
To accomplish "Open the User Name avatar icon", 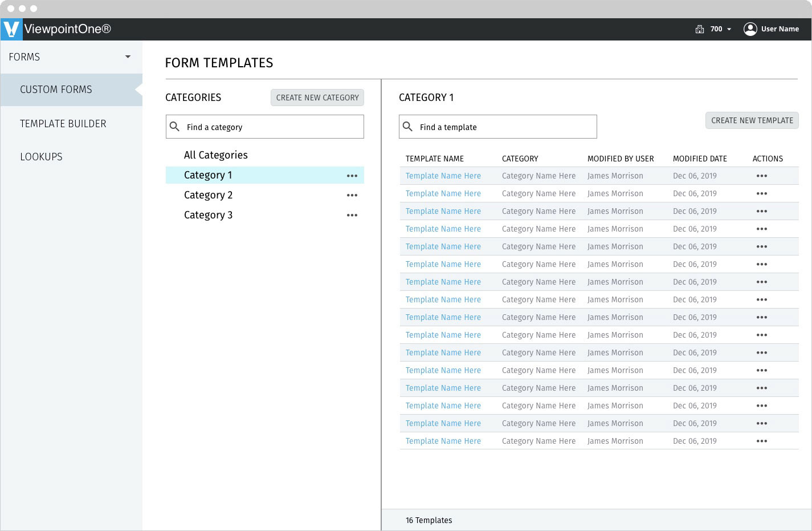I will tap(750, 29).
